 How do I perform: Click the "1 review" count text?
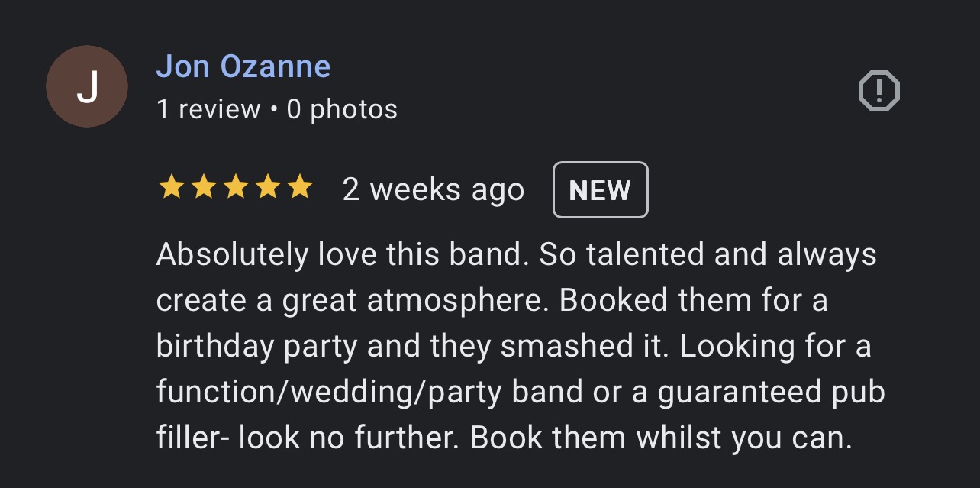click(208, 109)
